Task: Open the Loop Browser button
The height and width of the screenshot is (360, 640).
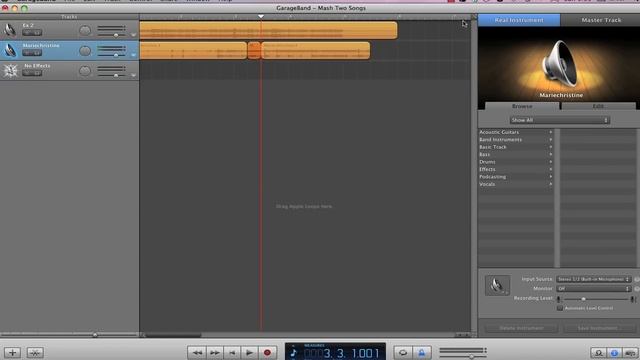Action: coord(598,353)
